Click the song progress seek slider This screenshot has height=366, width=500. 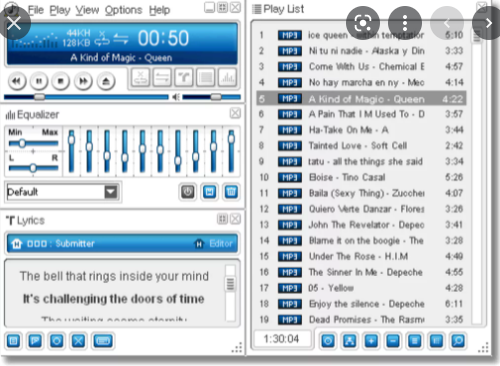click(86, 97)
